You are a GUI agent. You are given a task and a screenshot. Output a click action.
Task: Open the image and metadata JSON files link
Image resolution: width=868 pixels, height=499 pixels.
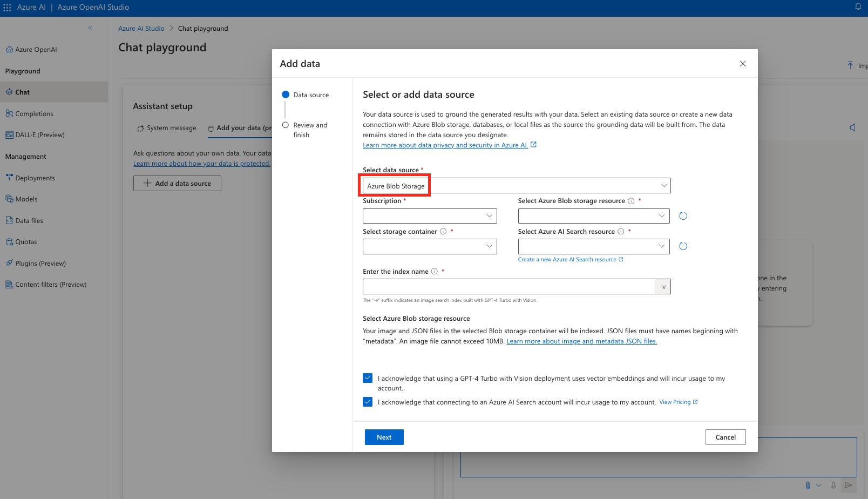pos(581,341)
